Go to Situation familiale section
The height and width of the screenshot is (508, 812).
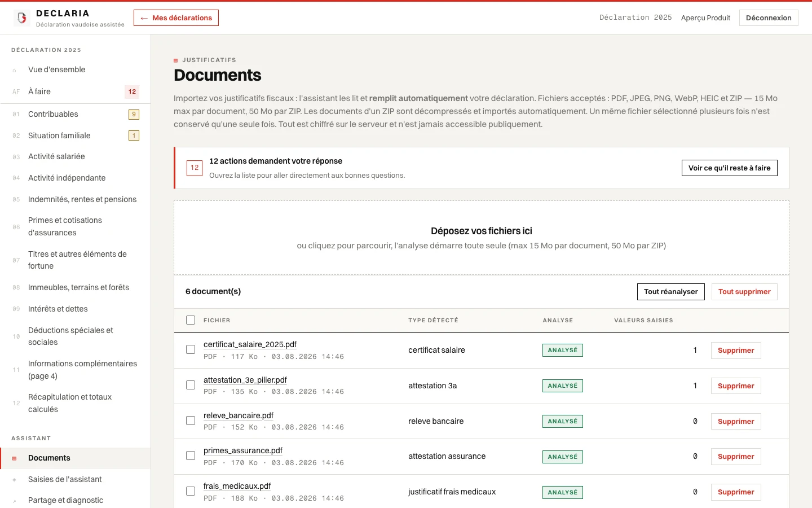click(x=75, y=135)
